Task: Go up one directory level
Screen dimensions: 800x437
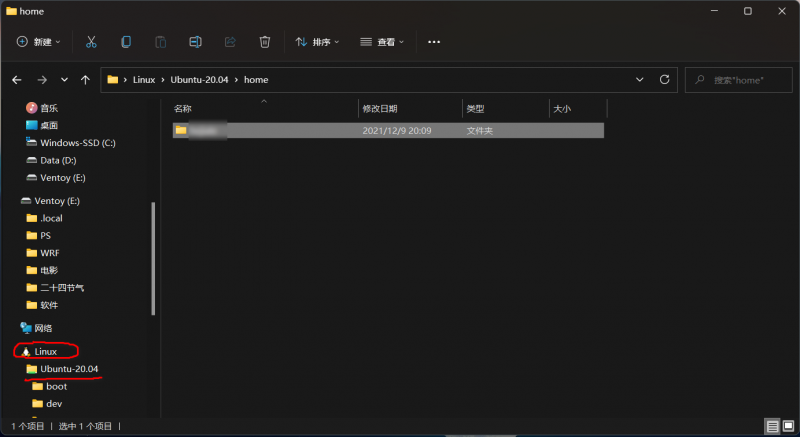Action: point(86,79)
